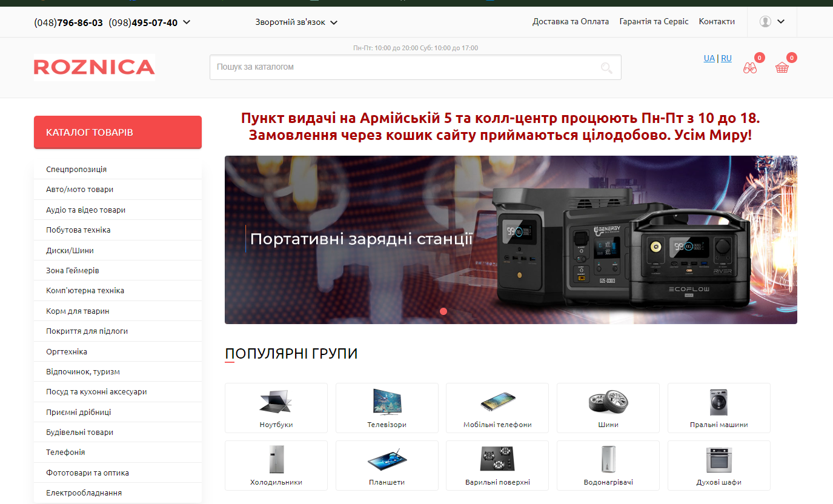Choose the Пральні машини category icon

click(719, 402)
